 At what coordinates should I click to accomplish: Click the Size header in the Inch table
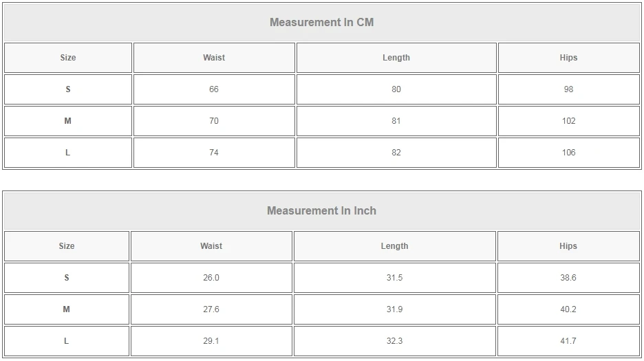point(67,246)
